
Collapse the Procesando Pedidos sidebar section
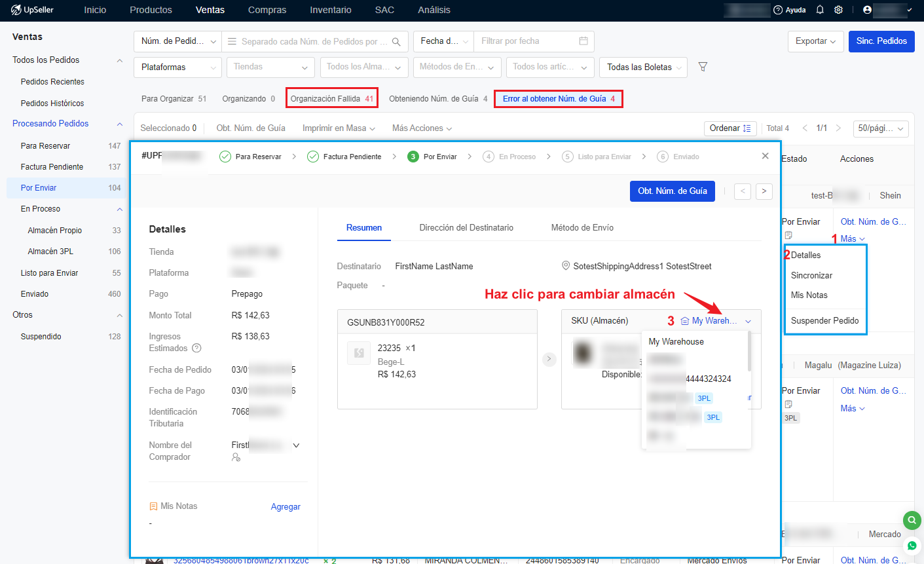(119, 124)
